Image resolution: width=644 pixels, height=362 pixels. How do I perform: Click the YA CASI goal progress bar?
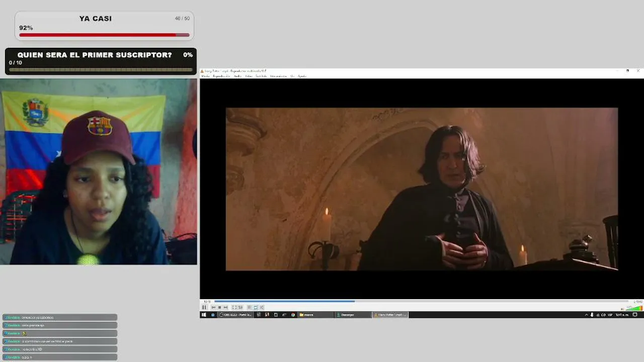pos(104,35)
